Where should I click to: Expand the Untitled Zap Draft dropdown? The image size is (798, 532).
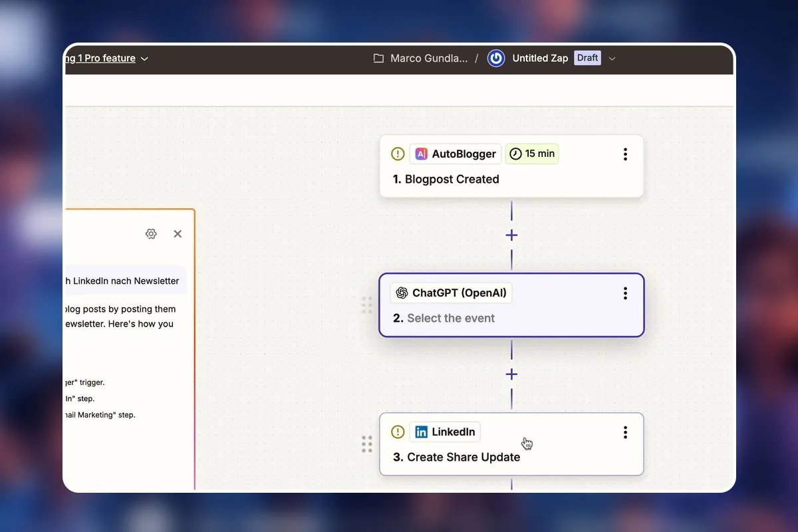click(612, 59)
